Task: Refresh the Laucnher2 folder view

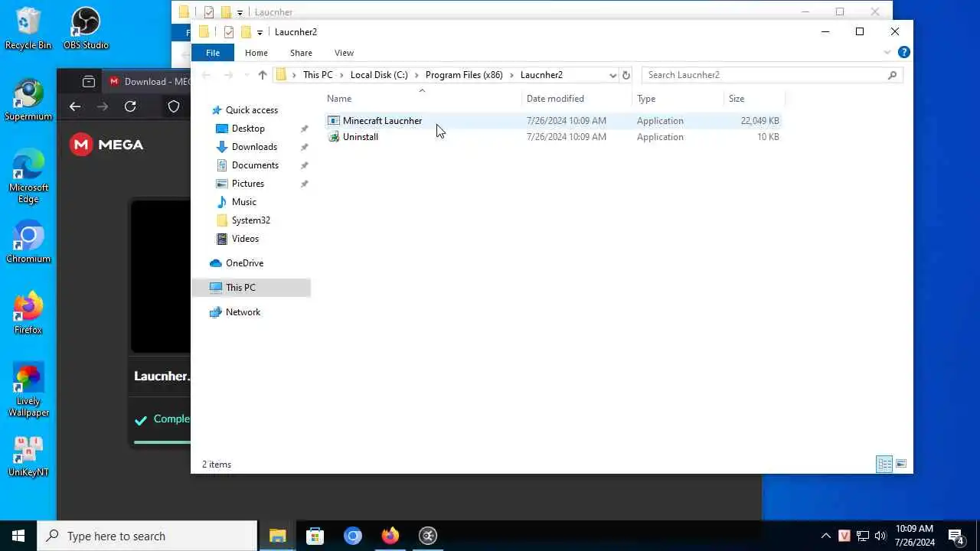Action: click(x=626, y=75)
